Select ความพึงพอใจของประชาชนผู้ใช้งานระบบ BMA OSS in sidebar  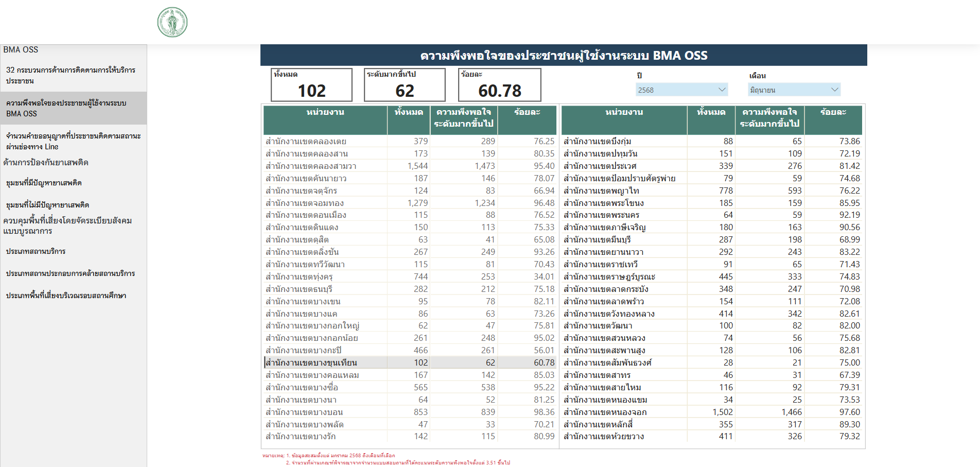click(73, 108)
